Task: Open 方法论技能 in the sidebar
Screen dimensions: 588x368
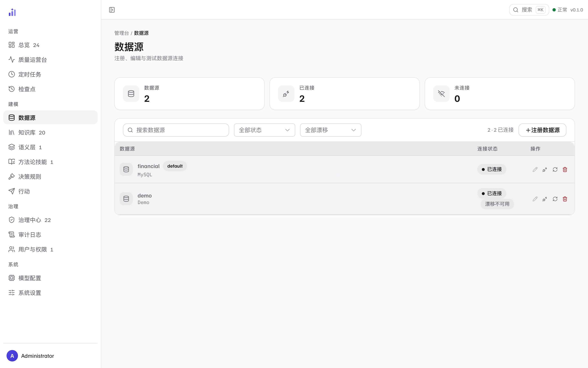Action: tap(50, 162)
